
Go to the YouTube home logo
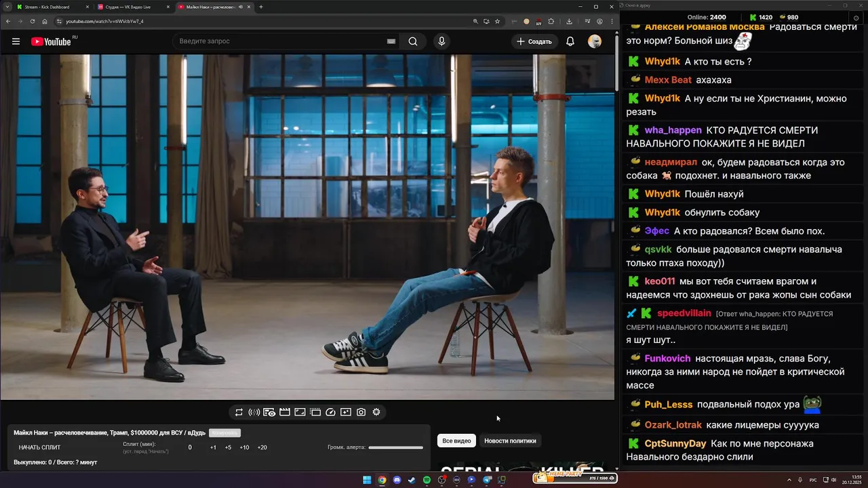point(52,41)
